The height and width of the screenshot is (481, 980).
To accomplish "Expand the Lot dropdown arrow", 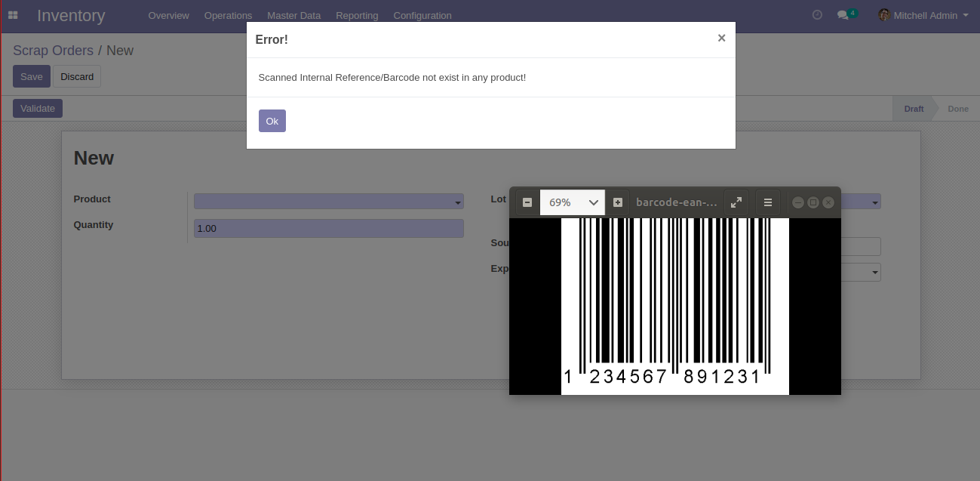I will pyautogui.click(x=875, y=202).
